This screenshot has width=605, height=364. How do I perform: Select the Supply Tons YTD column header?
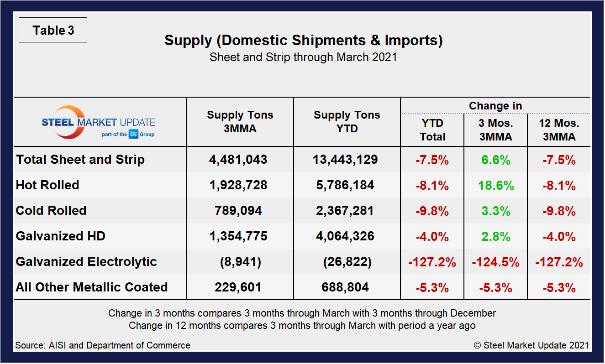[x=347, y=122]
